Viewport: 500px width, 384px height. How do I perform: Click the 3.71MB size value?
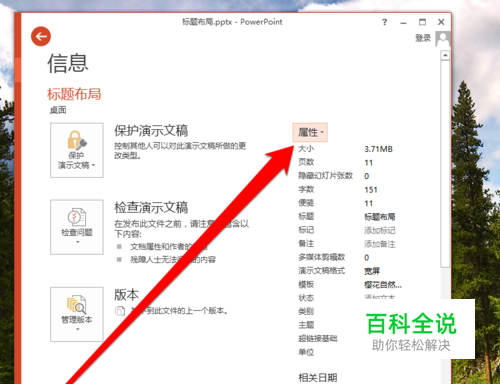378,149
